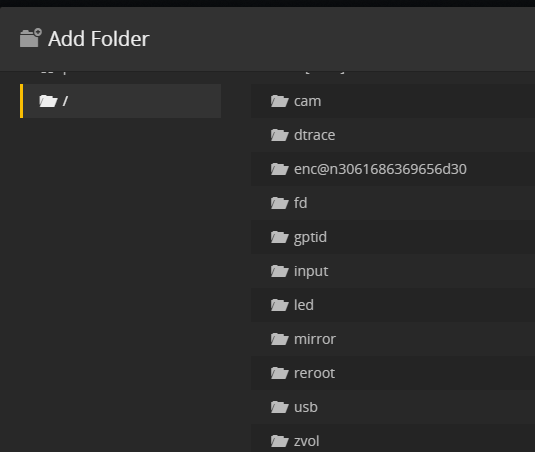This screenshot has height=452, width=535.
Task: Click the mirror folder name
Action: tap(315, 339)
